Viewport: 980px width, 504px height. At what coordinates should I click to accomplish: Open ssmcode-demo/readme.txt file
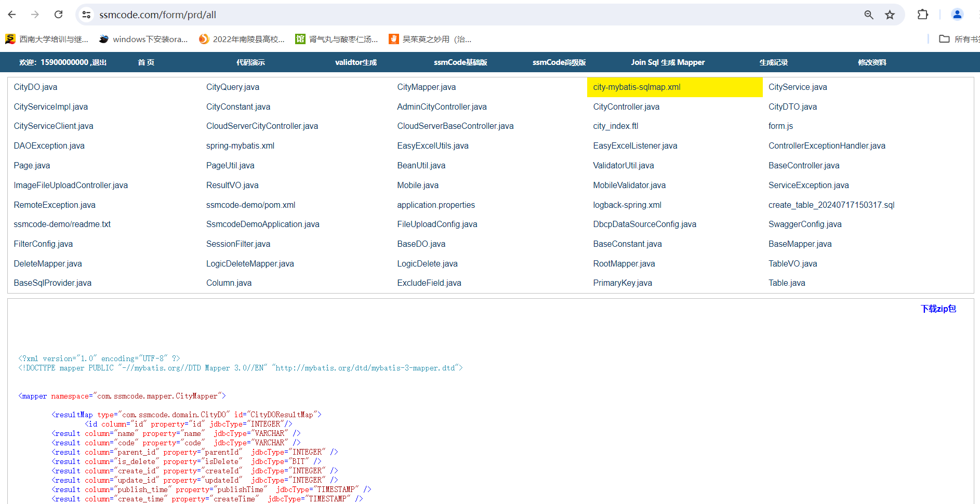62,224
